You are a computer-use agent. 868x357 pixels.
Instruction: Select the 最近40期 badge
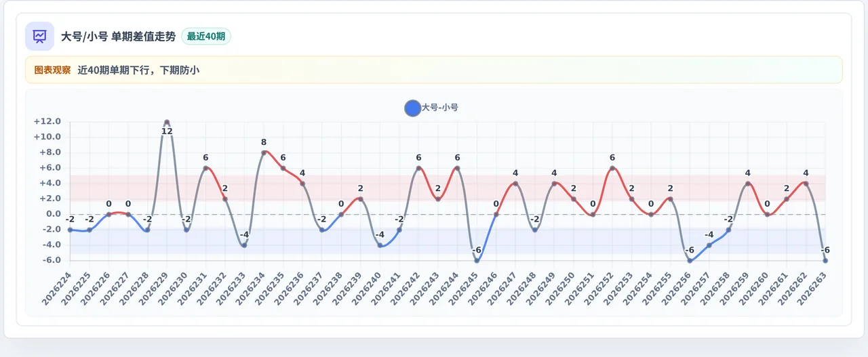click(206, 37)
